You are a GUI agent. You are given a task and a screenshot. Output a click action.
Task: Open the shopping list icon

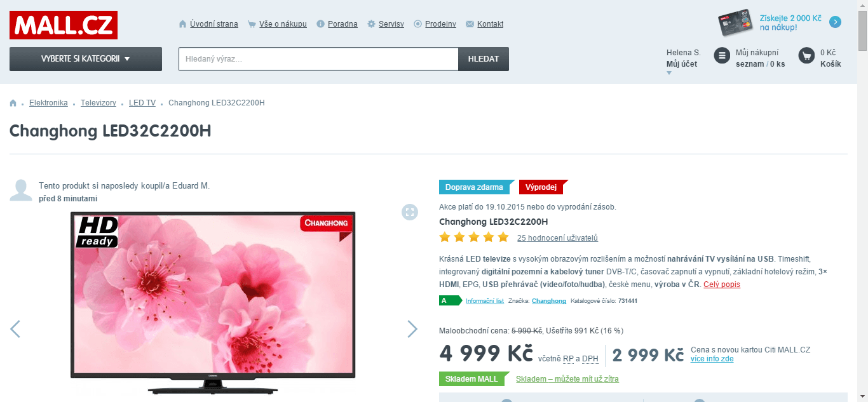click(x=722, y=56)
